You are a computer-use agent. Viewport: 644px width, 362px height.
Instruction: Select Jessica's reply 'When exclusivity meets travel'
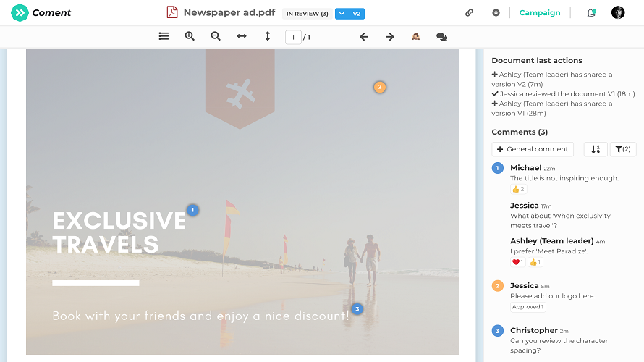pyautogui.click(x=560, y=221)
